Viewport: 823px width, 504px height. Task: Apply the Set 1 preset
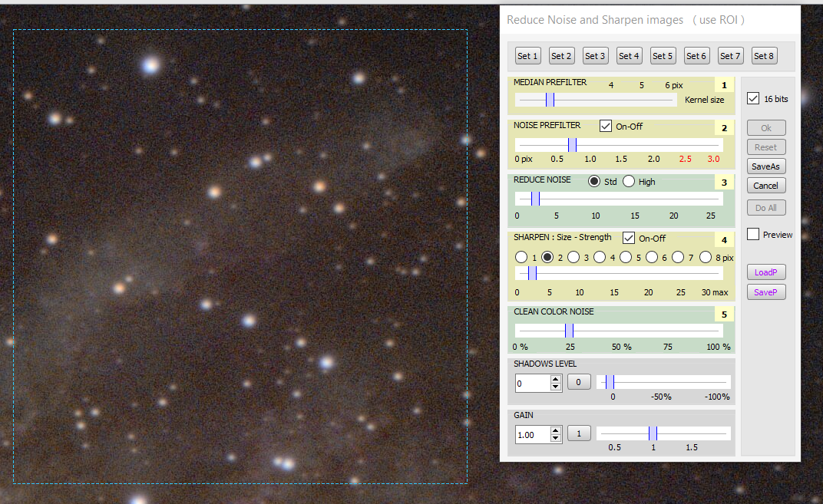tap(527, 56)
